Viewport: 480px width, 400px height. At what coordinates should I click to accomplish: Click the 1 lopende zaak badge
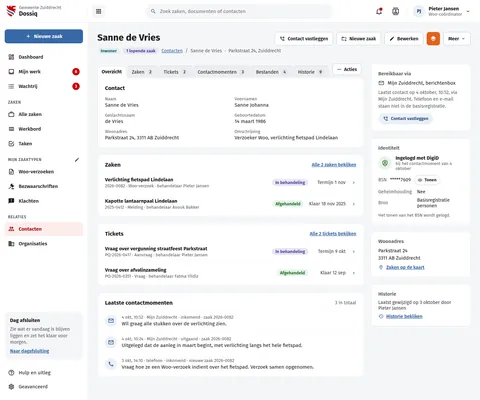[141, 51]
